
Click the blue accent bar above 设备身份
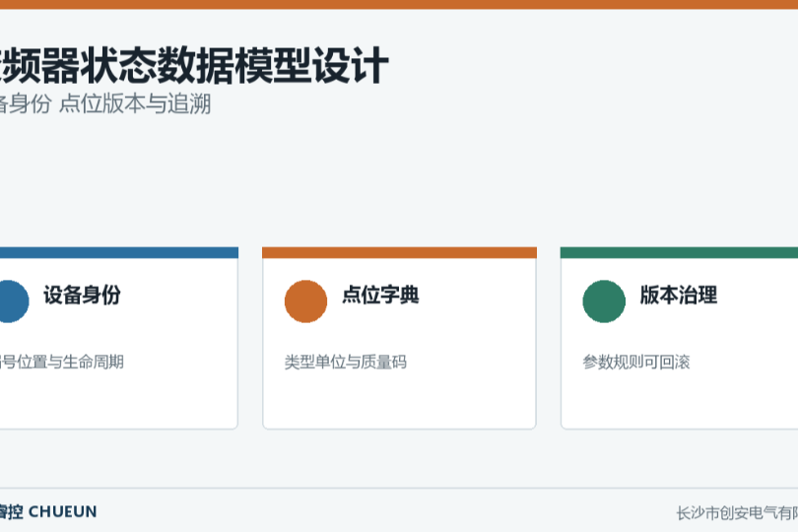[119, 252]
